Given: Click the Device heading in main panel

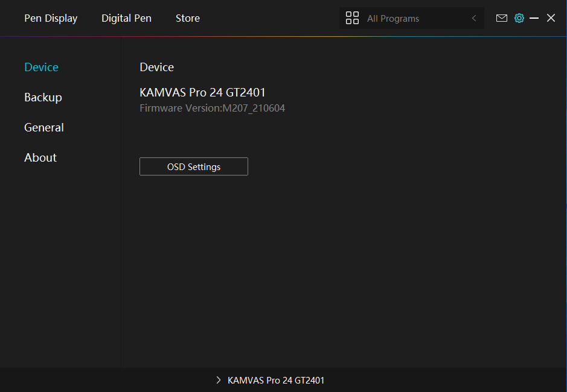Looking at the screenshot, I should pyautogui.click(x=156, y=67).
